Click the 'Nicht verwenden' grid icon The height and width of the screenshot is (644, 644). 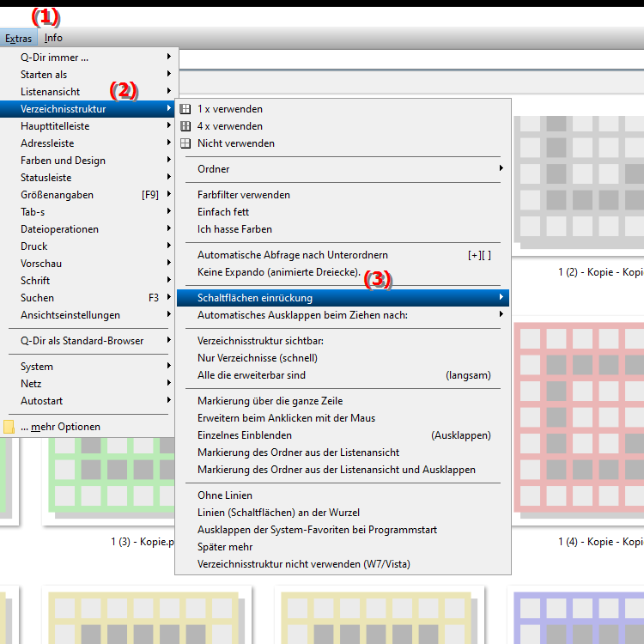pyautogui.click(x=185, y=143)
